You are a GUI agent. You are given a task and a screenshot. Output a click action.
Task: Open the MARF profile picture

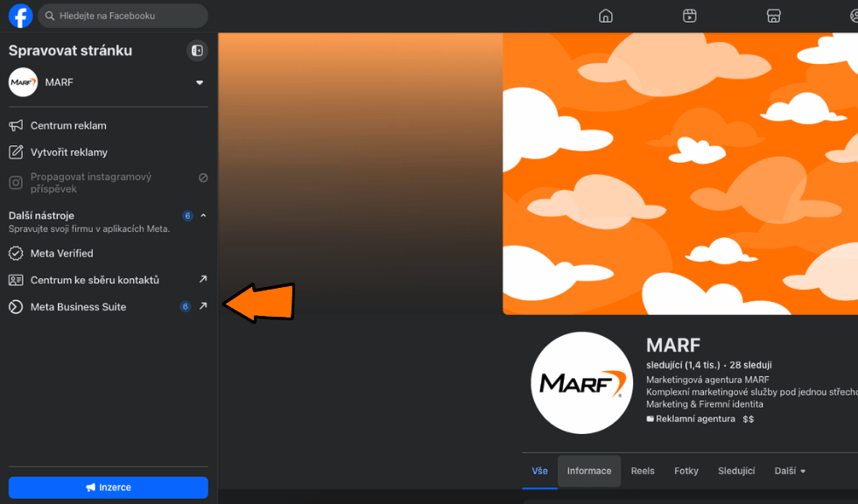click(581, 382)
